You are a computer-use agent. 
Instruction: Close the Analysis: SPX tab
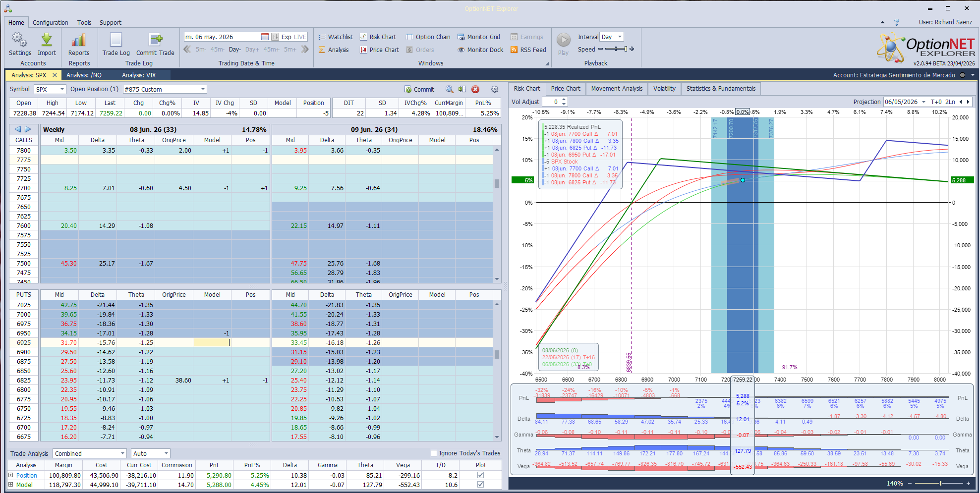(x=55, y=75)
